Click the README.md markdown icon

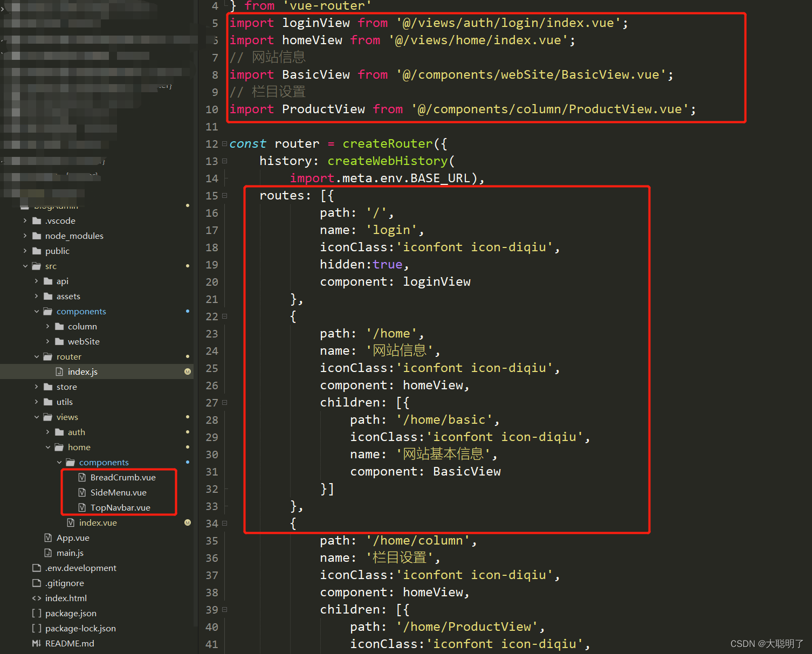coord(37,643)
